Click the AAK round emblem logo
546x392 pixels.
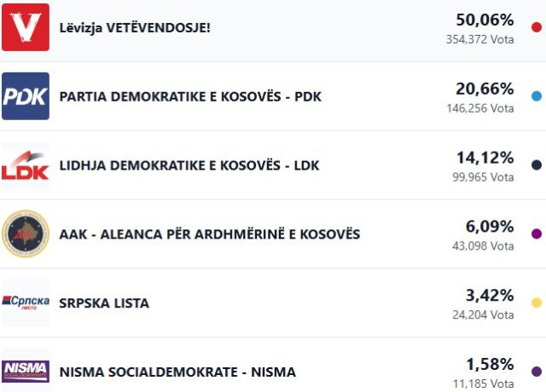point(26,233)
